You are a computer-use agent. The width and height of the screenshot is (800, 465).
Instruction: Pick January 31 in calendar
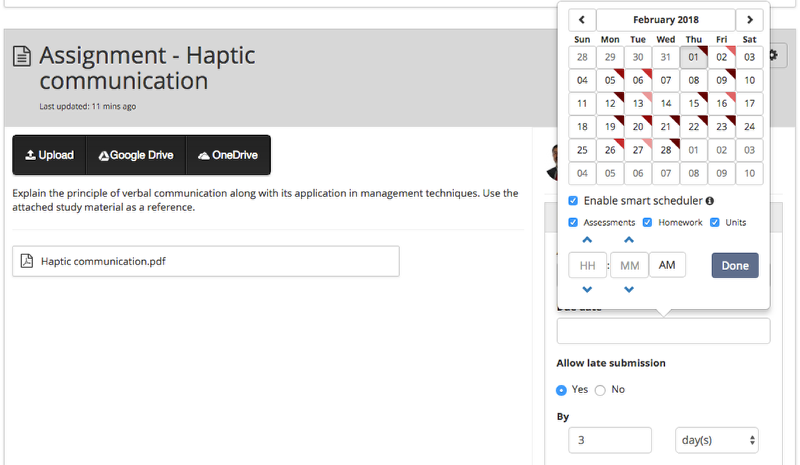(666, 57)
